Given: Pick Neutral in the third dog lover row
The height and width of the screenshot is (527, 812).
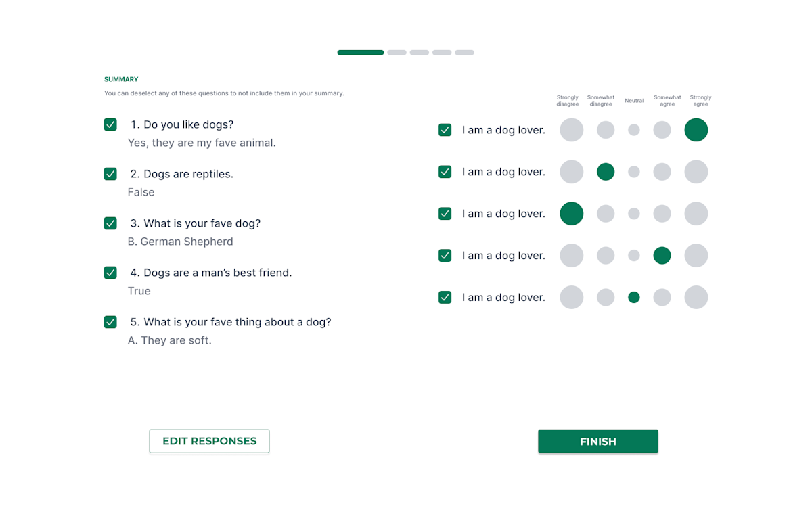Looking at the screenshot, I should pyautogui.click(x=634, y=214).
